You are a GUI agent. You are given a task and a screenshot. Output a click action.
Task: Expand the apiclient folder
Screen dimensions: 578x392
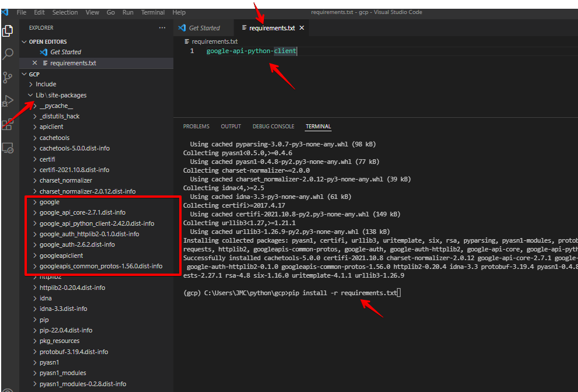click(x=35, y=127)
